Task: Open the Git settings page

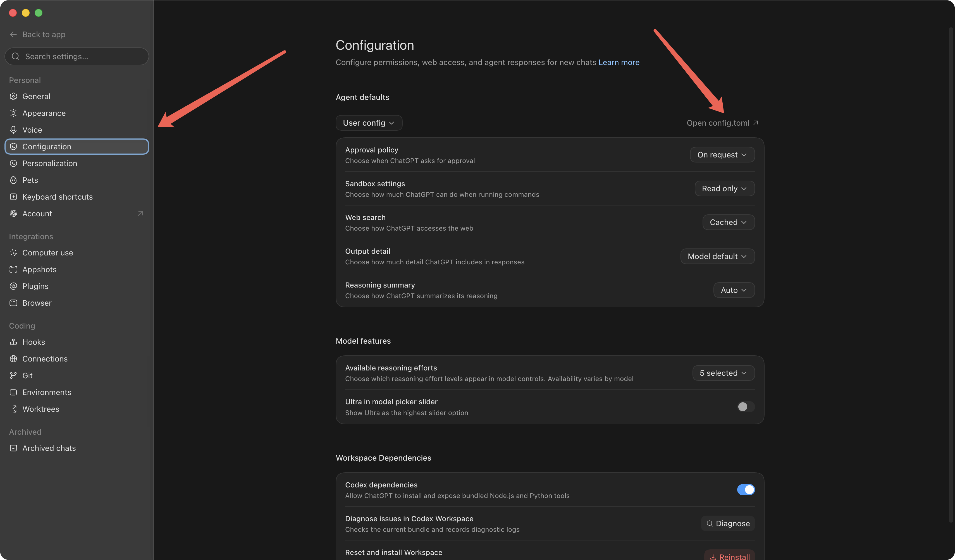Action: pos(77,375)
